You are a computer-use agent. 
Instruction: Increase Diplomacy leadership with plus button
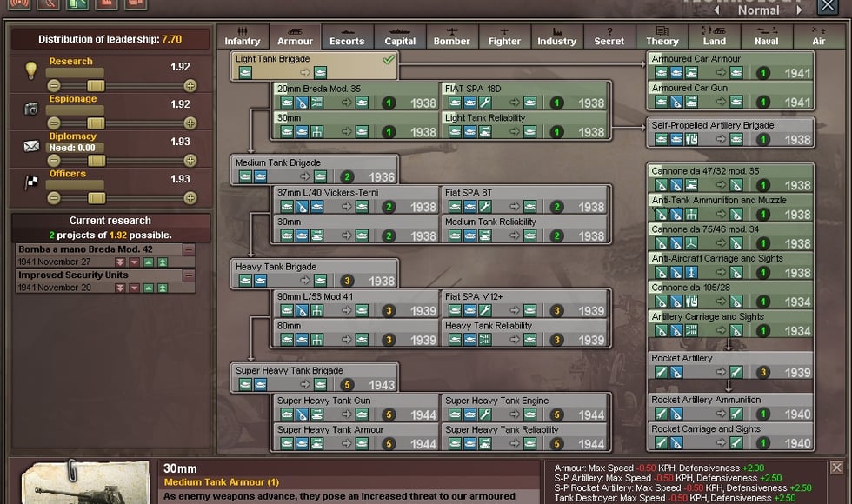pyautogui.click(x=190, y=160)
